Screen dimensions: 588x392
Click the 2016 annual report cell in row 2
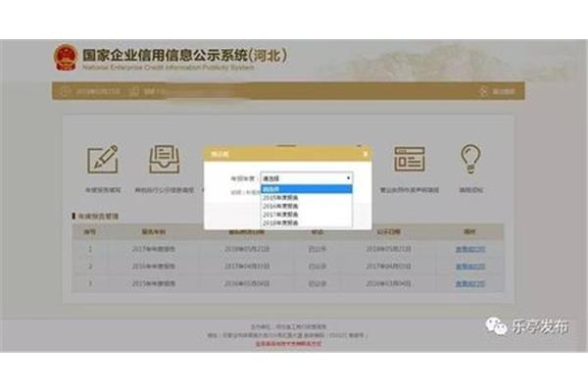coord(154,267)
